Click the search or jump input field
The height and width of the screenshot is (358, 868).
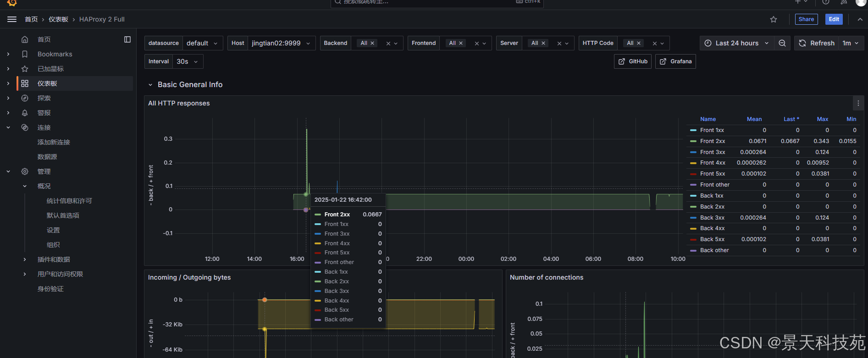pyautogui.click(x=437, y=3)
